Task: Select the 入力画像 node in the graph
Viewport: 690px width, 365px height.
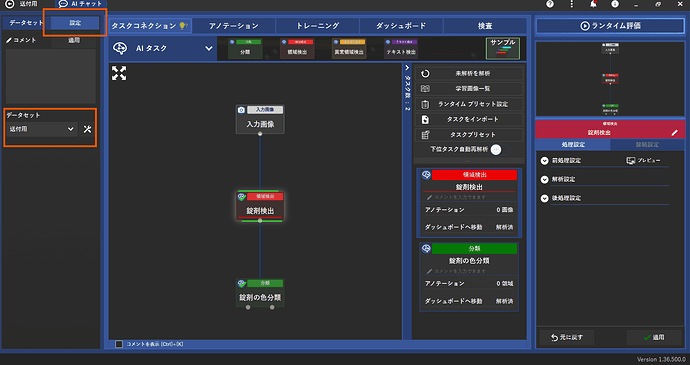Action: [x=260, y=119]
